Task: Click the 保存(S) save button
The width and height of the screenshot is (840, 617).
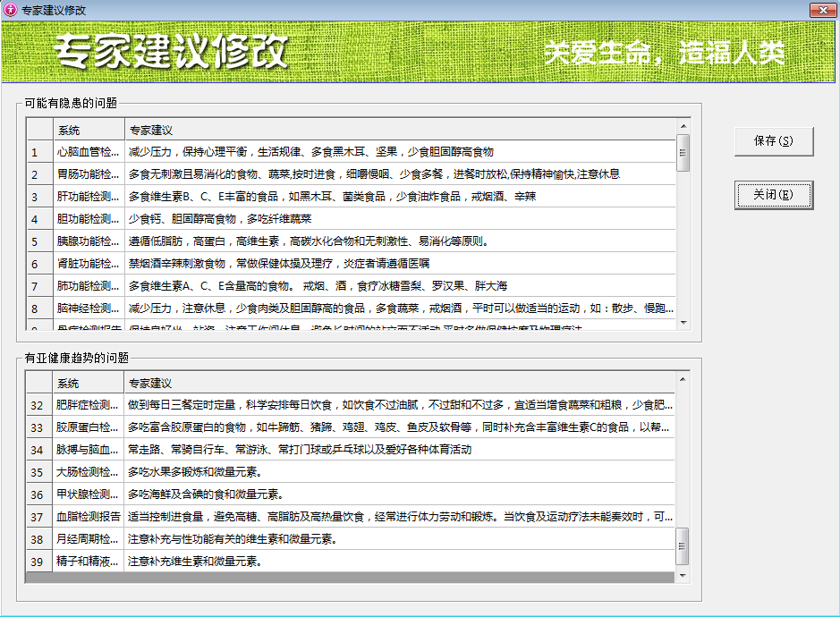Action: [773, 141]
